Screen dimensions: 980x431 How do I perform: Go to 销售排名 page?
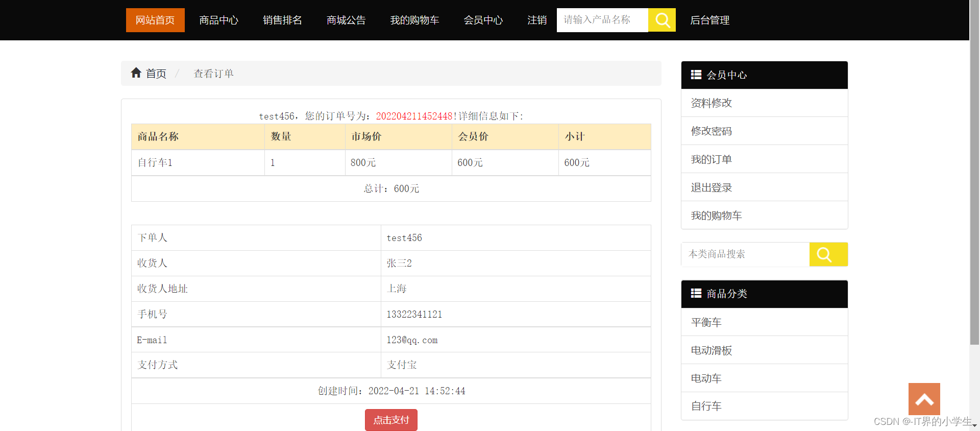[x=282, y=20]
